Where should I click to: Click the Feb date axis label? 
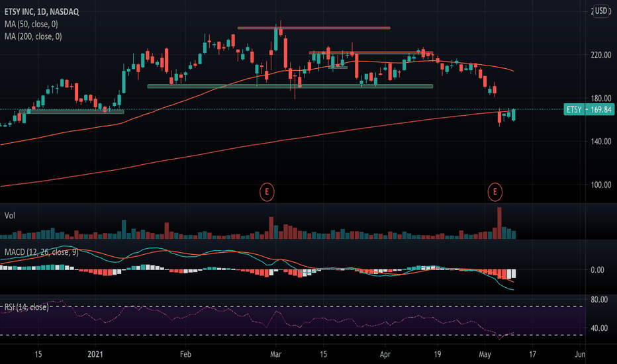185,354
